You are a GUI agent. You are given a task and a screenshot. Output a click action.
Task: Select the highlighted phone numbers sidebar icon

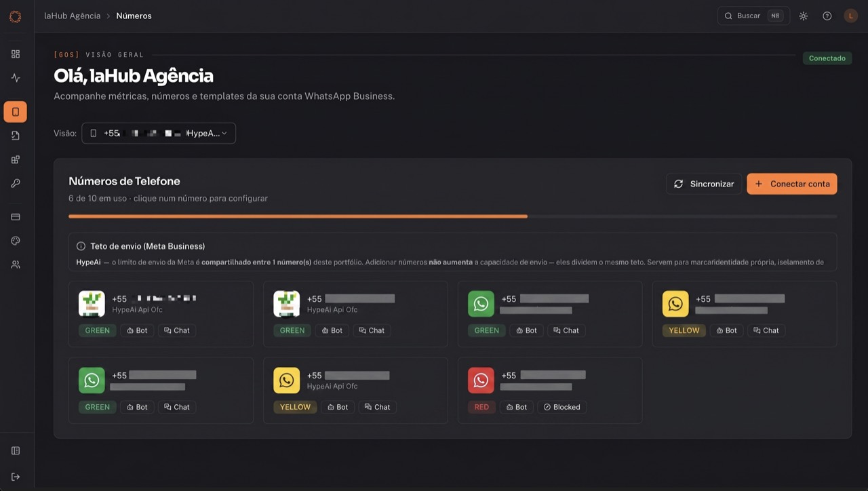pyautogui.click(x=16, y=112)
